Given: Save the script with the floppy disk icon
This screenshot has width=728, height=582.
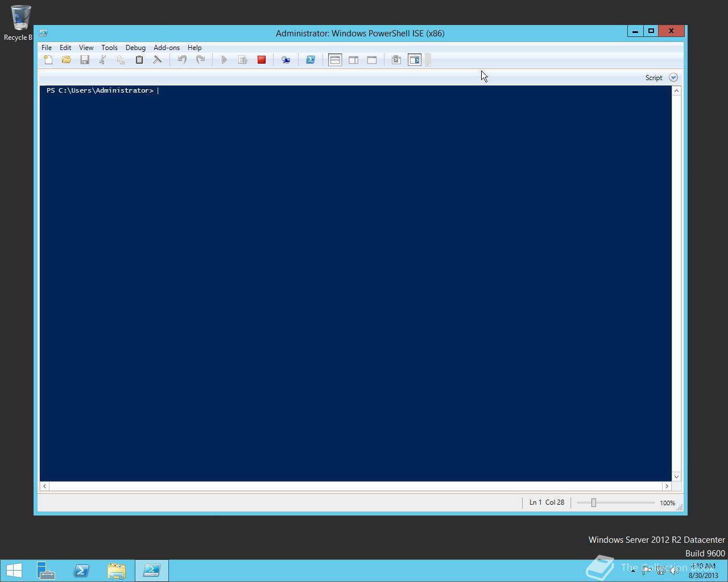Looking at the screenshot, I should (x=85, y=60).
